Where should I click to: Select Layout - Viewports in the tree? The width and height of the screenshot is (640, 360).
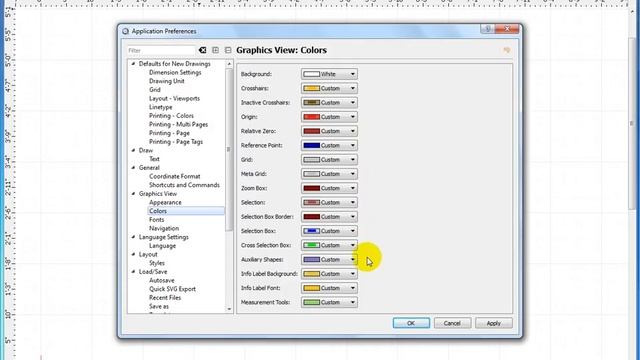174,98
